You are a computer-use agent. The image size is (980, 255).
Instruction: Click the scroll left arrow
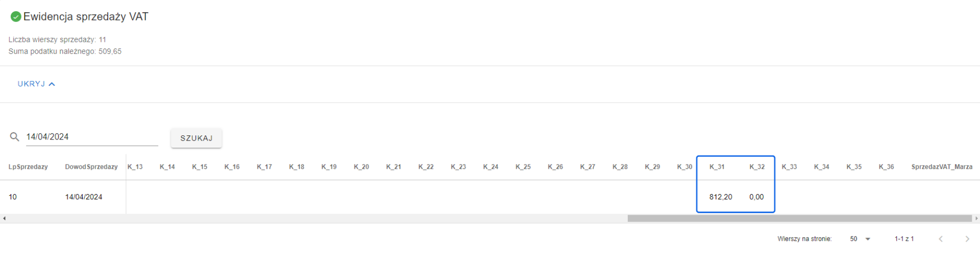[x=4, y=218]
